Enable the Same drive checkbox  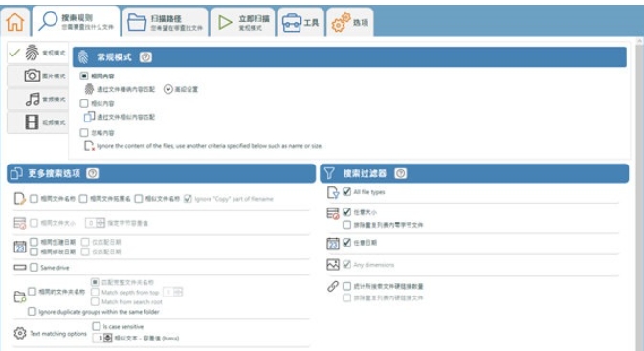click(33, 267)
